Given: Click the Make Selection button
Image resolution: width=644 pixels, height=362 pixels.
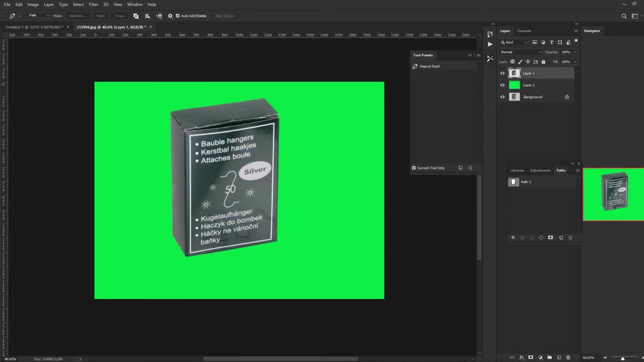Looking at the screenshot, I should coord(77,16).
